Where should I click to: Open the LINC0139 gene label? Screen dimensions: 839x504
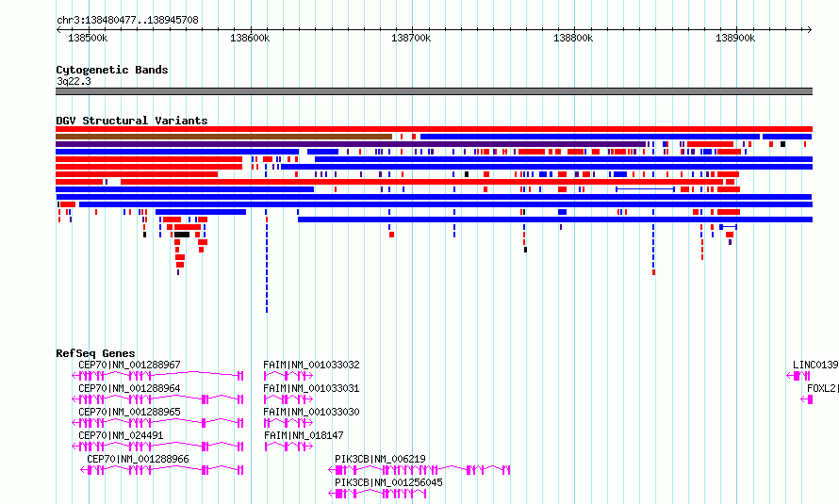[x=815, y=365]
